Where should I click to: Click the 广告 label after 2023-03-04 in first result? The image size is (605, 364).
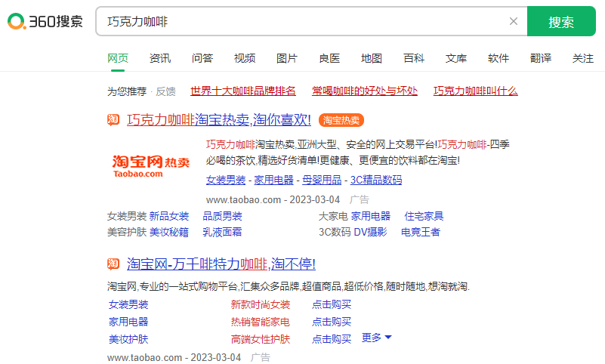click(360, 199)
